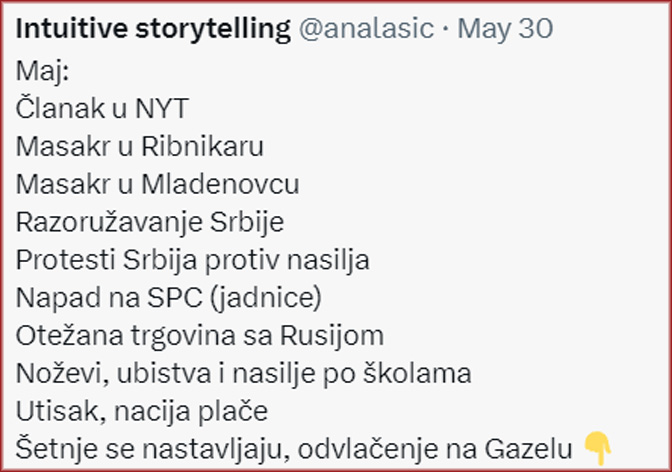Screen dimensions: 672x472
Task: Click the word "Rusijom" in the tweet
Action: pos(340,336)
